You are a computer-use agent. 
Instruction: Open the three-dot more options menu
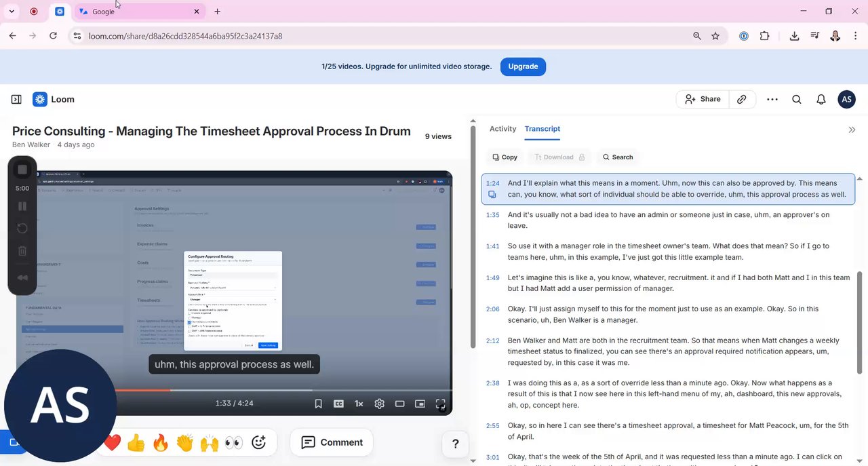click(772, 99)
